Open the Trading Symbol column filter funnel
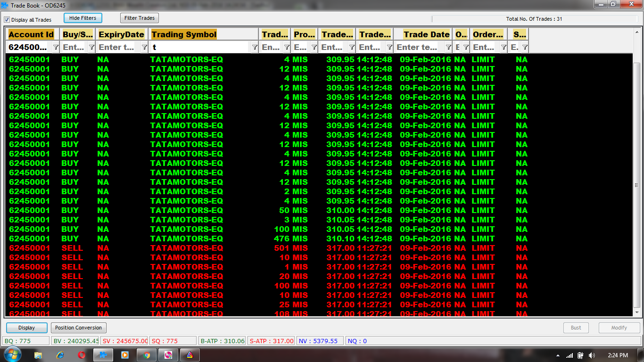This screenshot has height=362, width=644. coord(255,47)
